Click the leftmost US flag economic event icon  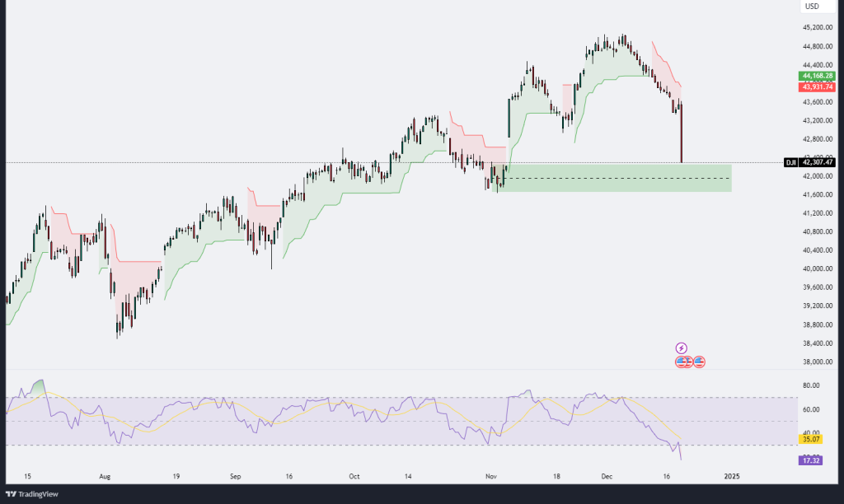coord(680,362)
